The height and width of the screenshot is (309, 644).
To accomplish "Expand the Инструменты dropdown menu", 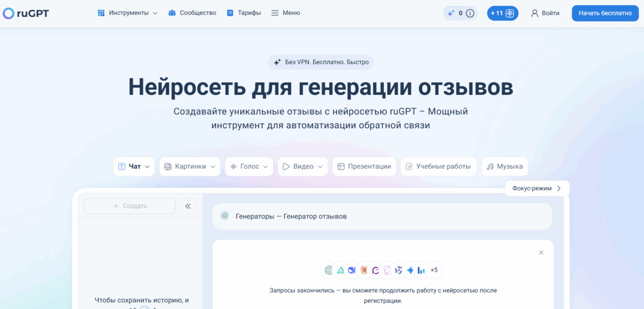I will point(128,13).
